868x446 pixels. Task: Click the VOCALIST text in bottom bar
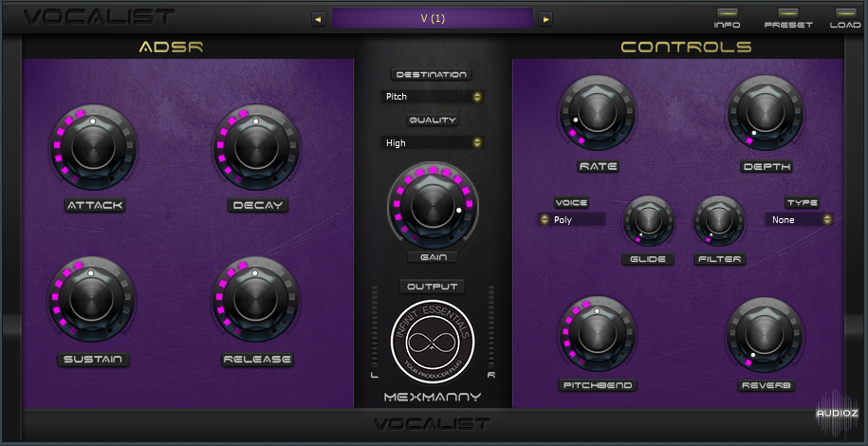433,424
